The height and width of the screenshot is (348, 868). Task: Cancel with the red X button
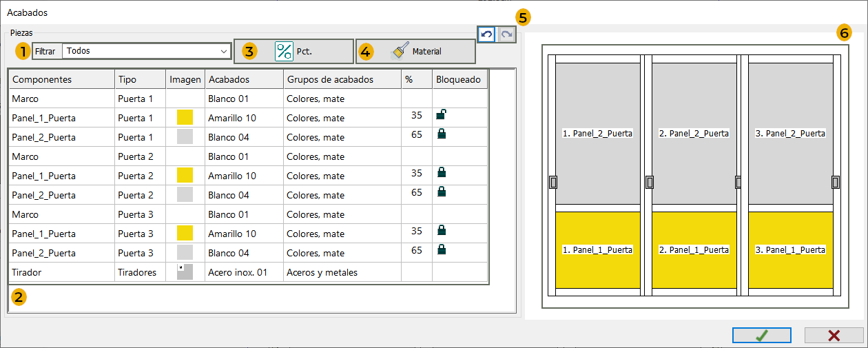tap(834, 336)
